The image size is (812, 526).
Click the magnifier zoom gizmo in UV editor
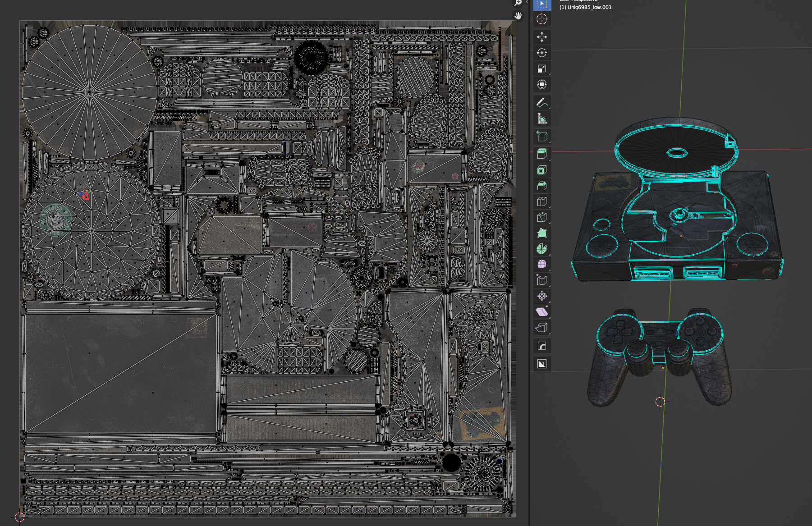point(518,3)
